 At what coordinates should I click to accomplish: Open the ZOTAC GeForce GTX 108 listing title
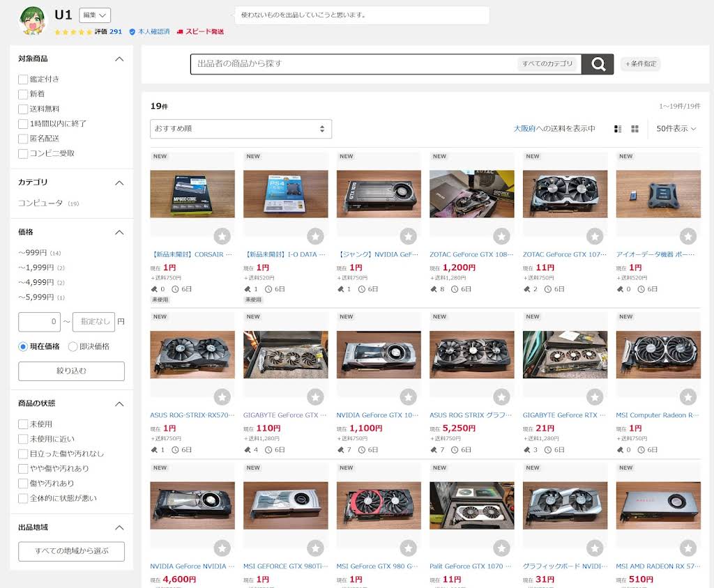tap(471, 254)
